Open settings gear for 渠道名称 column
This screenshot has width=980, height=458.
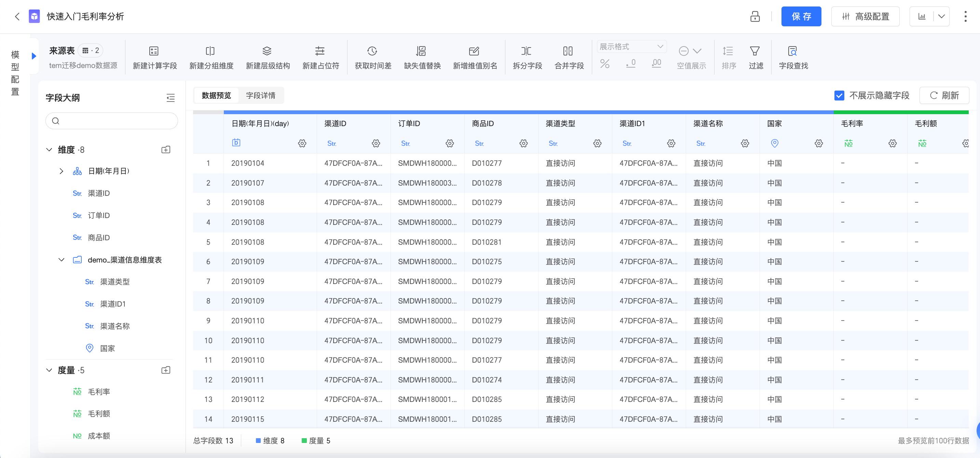click(745, 144)
